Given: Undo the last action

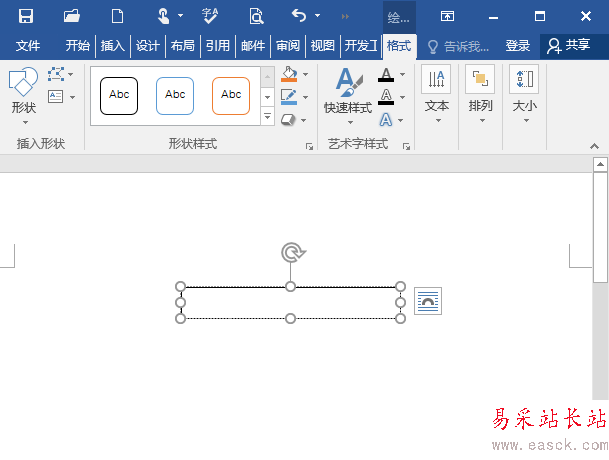Looking at the screenshot, I should pyautogui.click(x=299, y=16).
